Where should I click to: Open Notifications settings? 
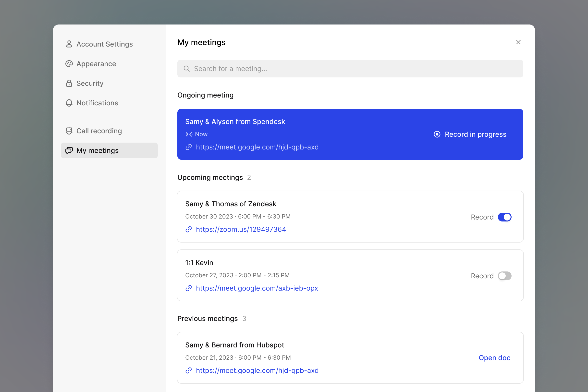[109, 103]
